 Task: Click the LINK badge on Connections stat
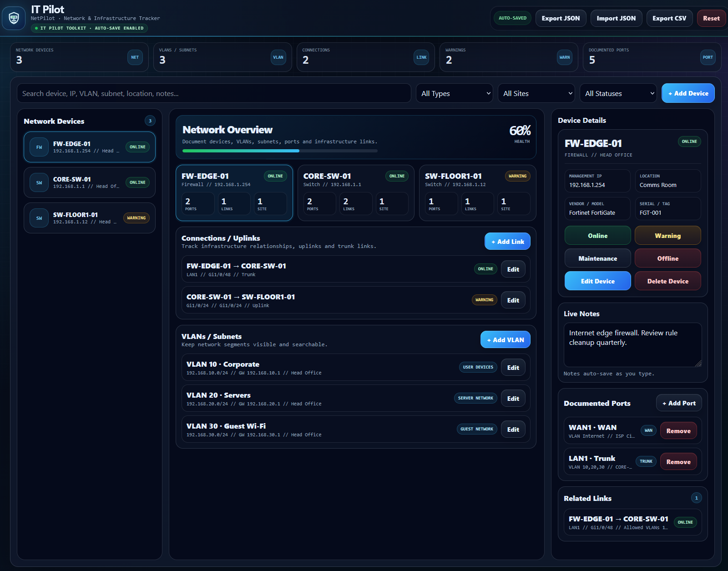coord(421,57)
